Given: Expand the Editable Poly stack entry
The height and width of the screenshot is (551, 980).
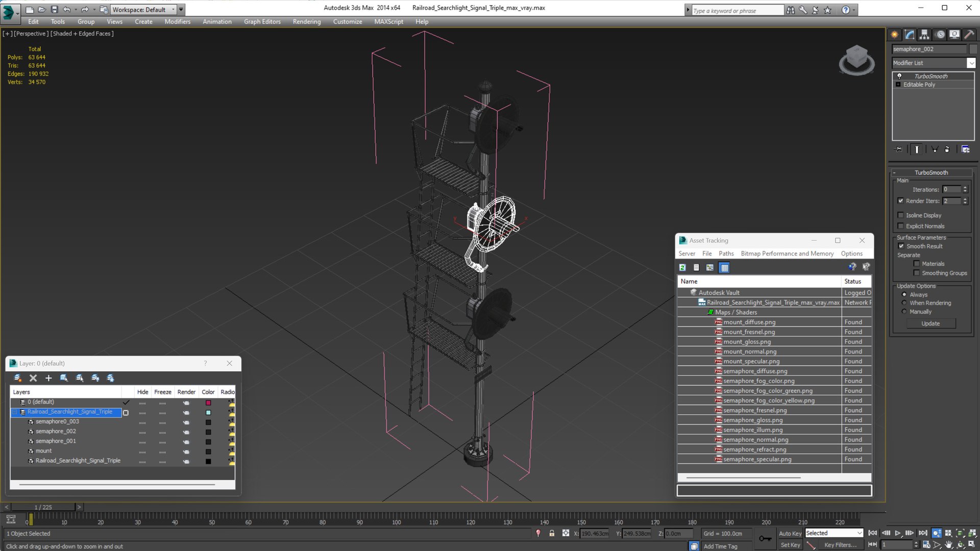Looking at the screenshot, I should [898, 85].
